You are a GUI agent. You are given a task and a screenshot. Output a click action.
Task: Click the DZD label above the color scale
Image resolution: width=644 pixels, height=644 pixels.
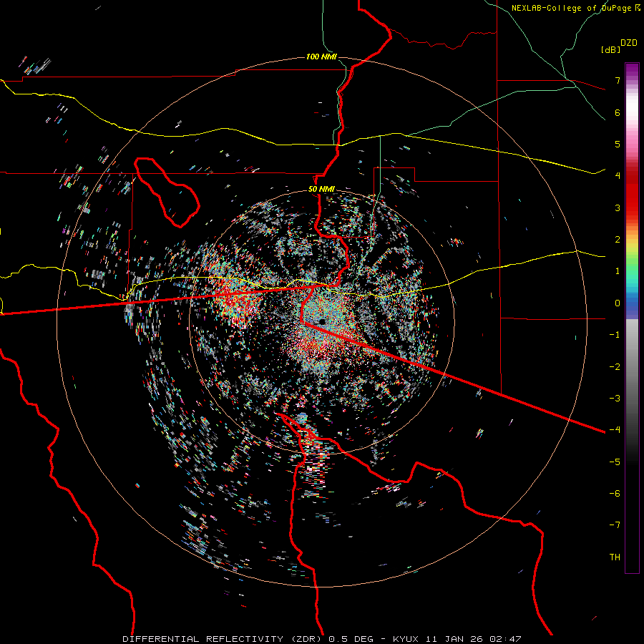pos(629,43)
